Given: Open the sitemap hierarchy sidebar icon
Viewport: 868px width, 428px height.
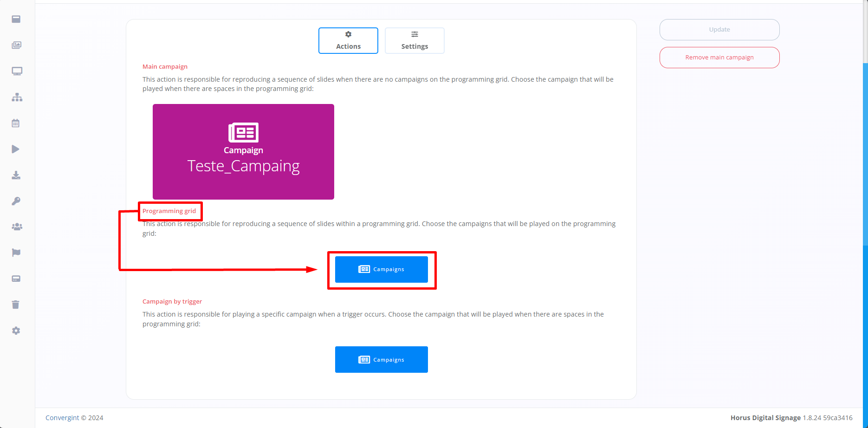Looking at the screenshot, I should click(x=17, y=97).
